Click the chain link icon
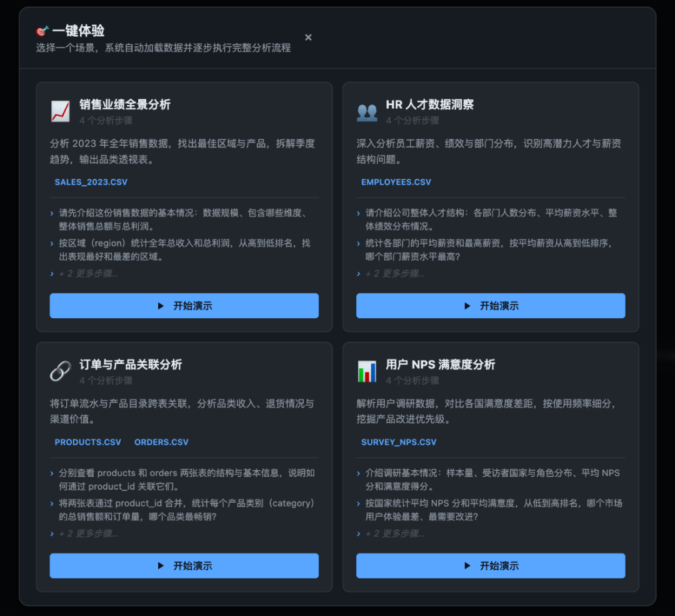This screenshot has width=675, height=616. [x=61, y=371]
